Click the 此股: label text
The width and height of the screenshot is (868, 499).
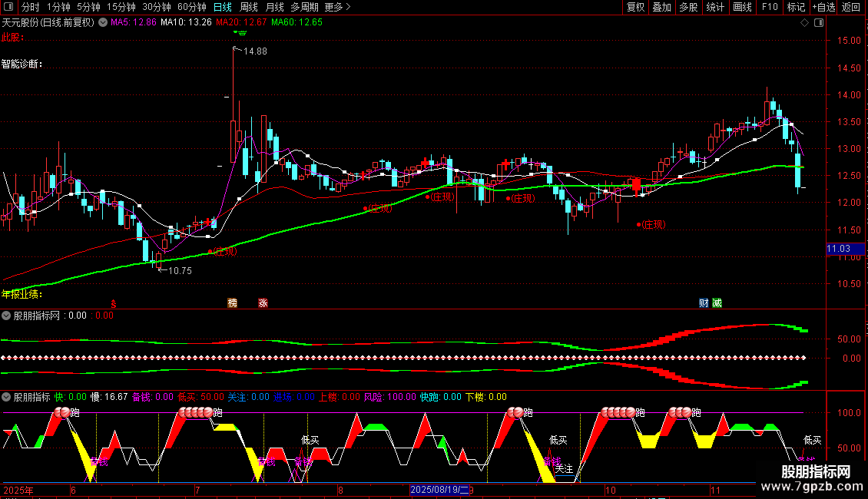(x=13, y=37)
